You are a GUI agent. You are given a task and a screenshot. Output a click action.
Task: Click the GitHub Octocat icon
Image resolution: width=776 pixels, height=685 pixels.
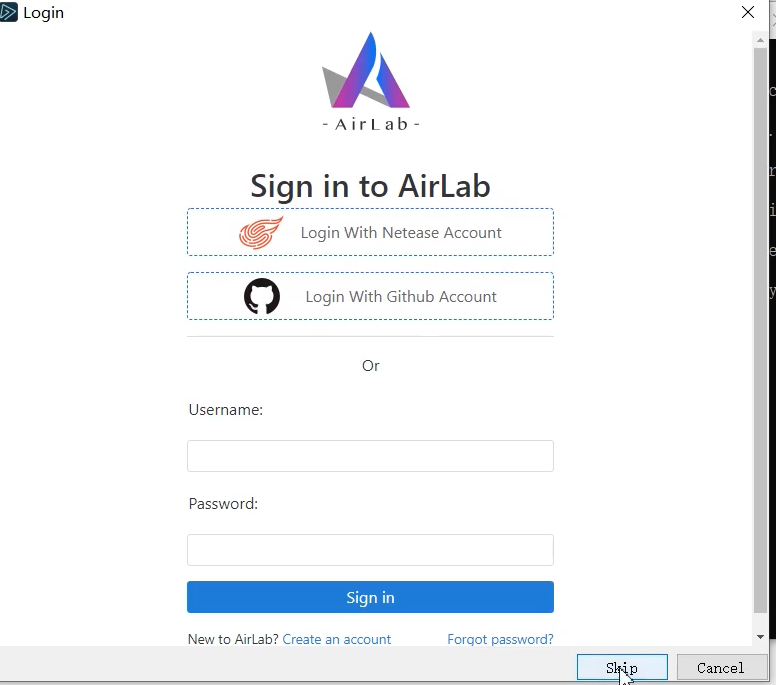[x=262, y=296]
